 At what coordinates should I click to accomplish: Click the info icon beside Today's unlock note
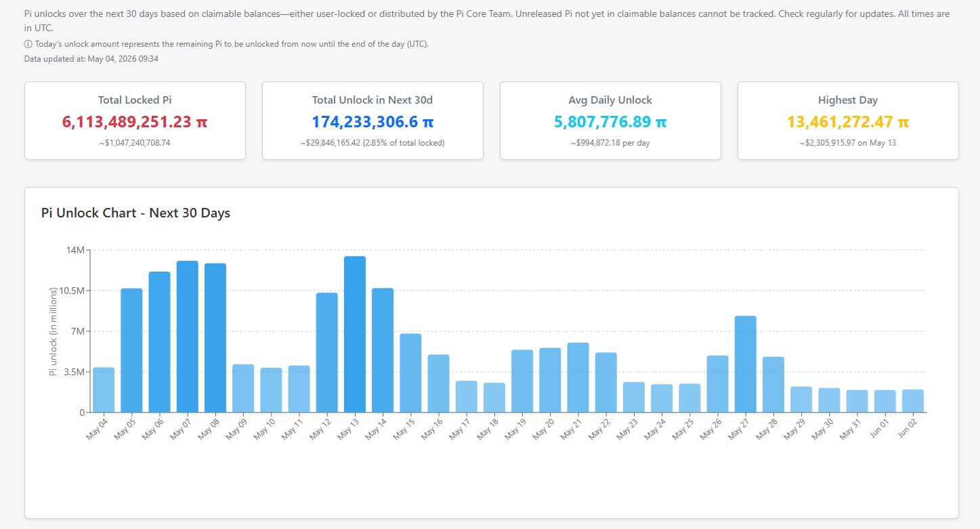(x=28, y=44)
